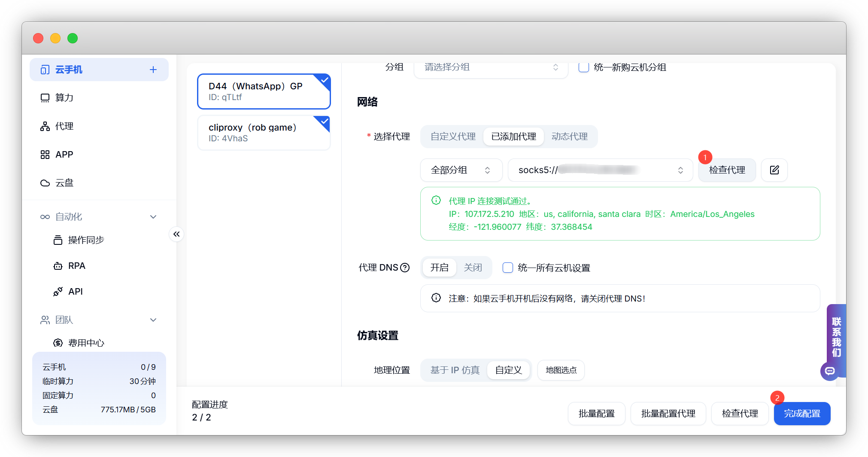868x457 pixels.
Task: Click 检查代理 in bottom bar
Action: coord(740,414)
